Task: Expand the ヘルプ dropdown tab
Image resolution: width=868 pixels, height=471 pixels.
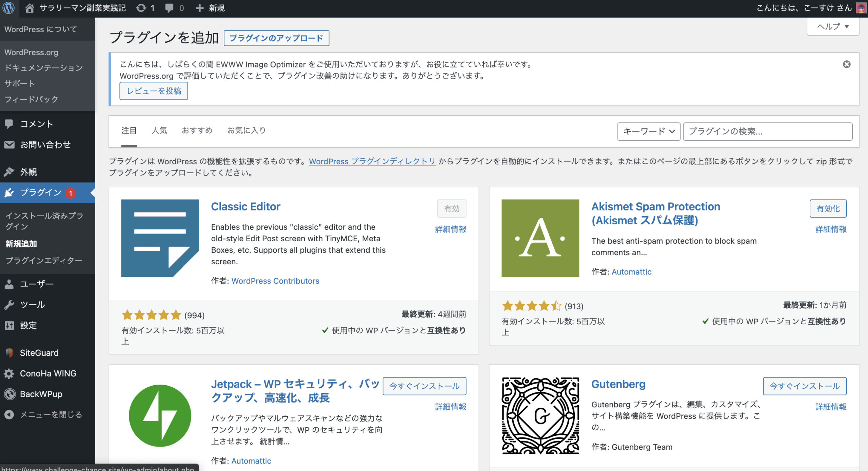Action: [x=832, y=26]
